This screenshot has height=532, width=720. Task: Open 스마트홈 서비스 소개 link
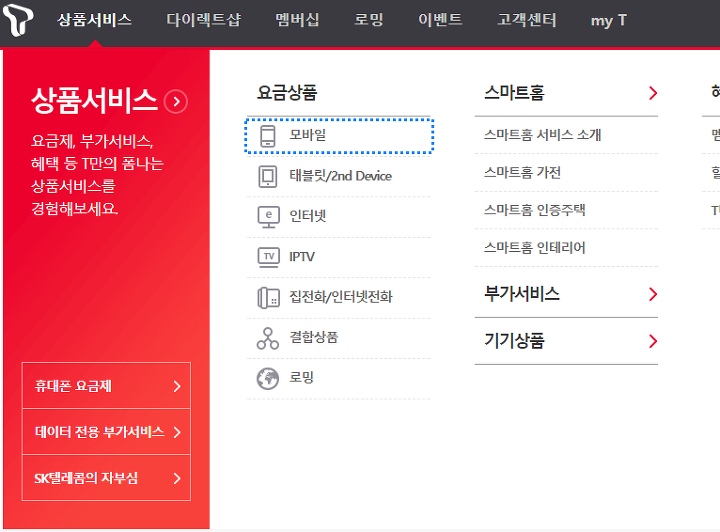(x=542, y=135)
